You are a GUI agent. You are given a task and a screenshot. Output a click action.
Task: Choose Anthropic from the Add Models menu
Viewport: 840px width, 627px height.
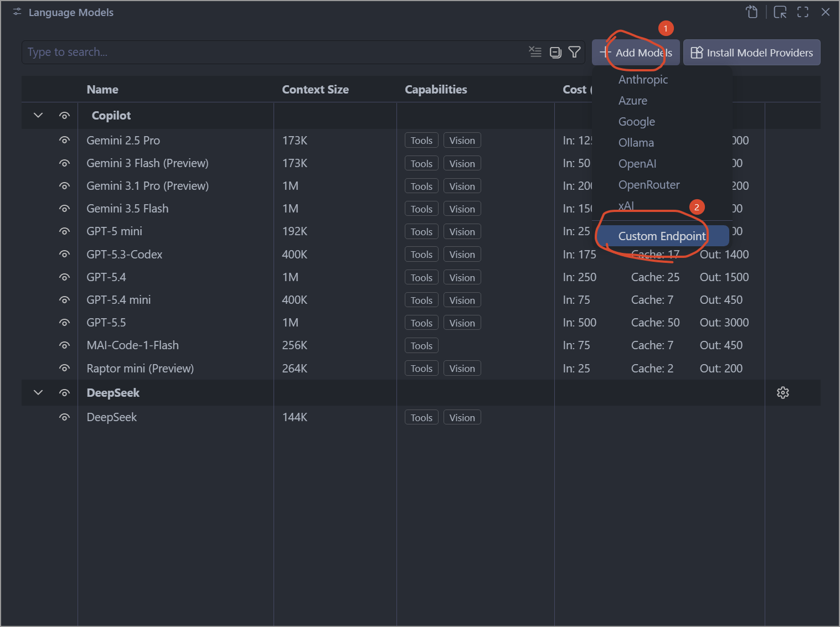coord(643,80)
